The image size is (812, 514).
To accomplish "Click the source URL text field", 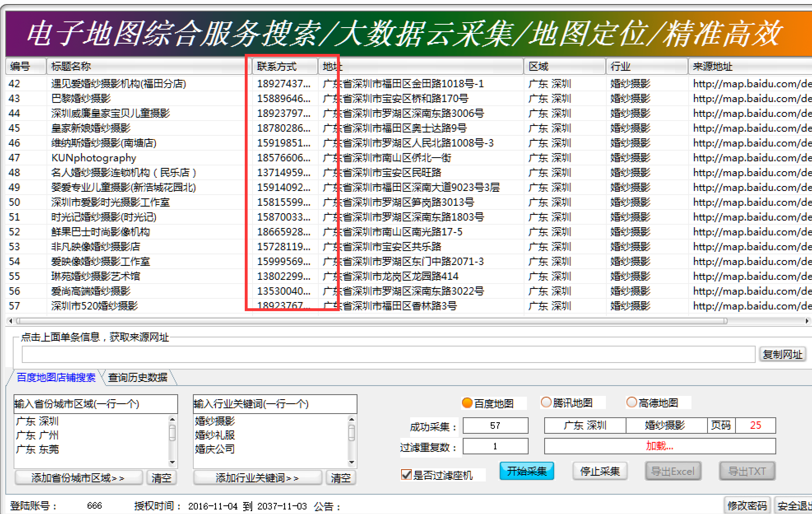I will coord(388,354).
